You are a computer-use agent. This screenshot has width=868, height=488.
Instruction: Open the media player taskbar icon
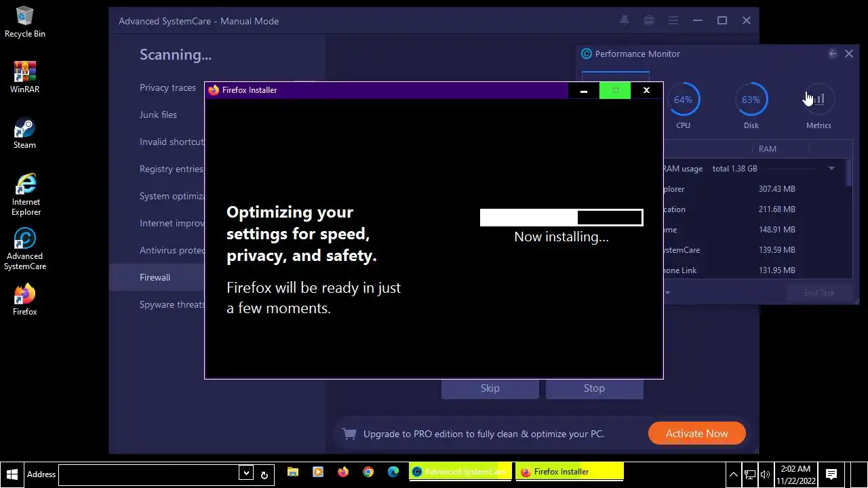pyautogui.click(x=318, y=472)
